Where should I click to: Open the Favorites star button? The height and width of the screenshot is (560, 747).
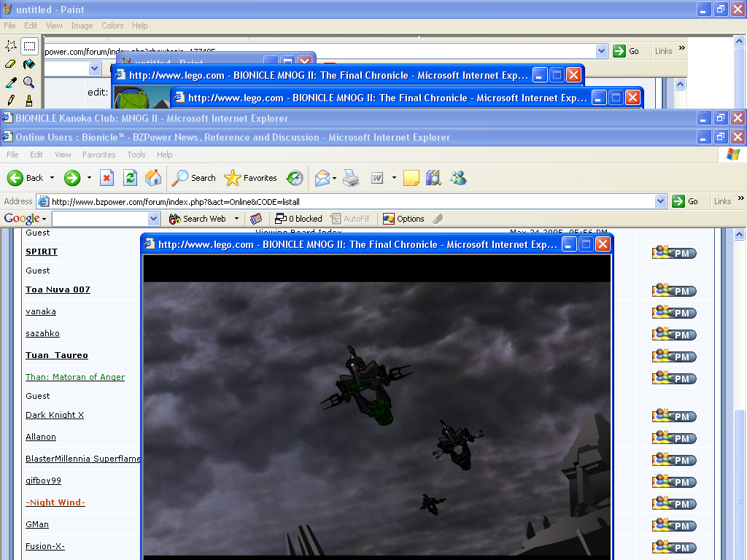point(251,178)
